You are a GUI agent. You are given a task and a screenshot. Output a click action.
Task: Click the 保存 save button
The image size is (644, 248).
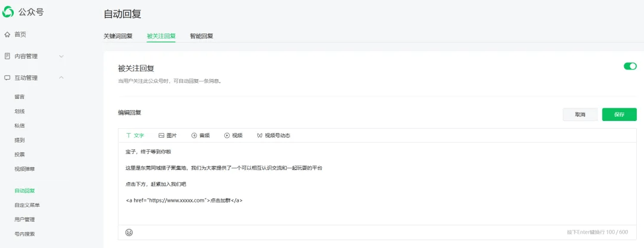point(619,114)
